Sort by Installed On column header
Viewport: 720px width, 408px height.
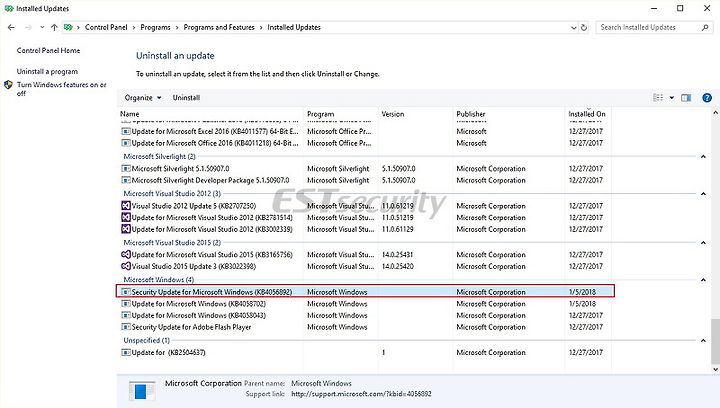click(x=588, y=114)
